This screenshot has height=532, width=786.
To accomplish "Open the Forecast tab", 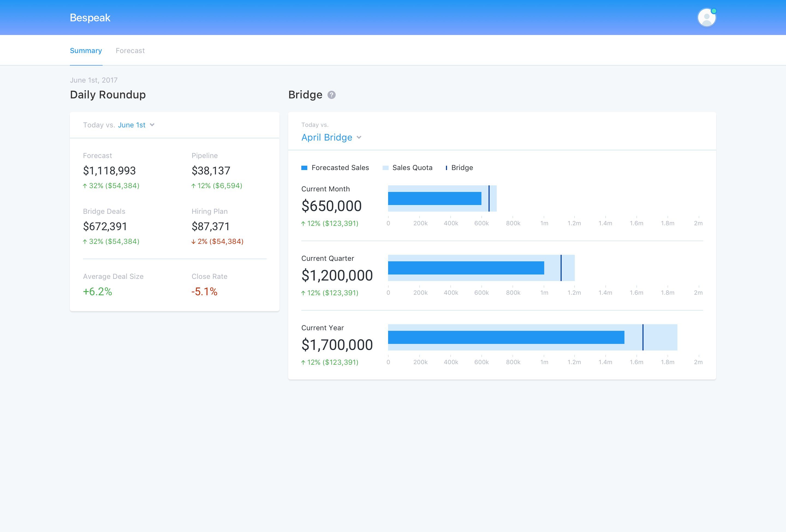I will click(x=130, y=51).
